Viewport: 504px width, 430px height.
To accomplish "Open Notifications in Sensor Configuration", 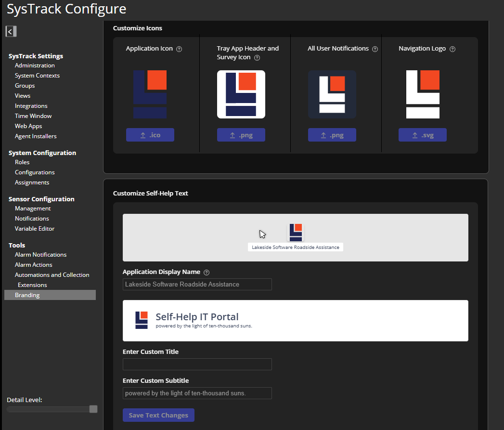I will click(32, 219).
